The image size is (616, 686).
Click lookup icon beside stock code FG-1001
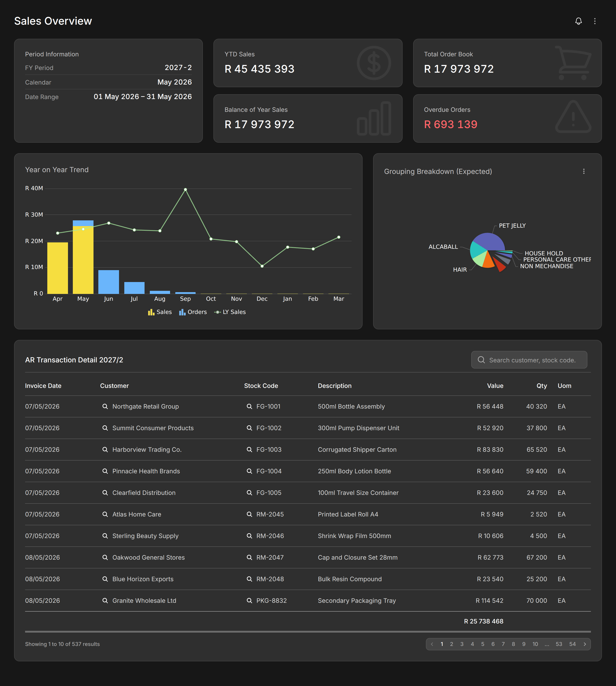pos(249,406)
